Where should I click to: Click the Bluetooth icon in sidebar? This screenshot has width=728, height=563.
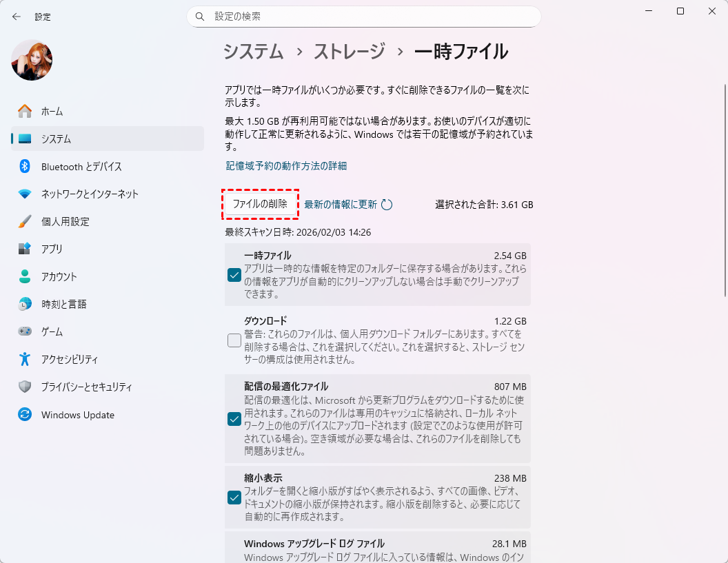pos(25,166)
